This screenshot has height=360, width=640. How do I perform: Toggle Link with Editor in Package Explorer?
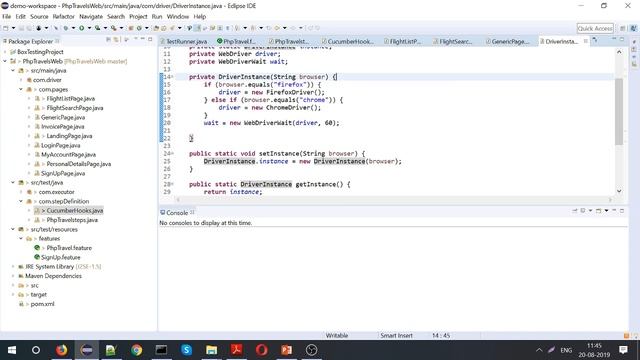[x=116, y=40]
